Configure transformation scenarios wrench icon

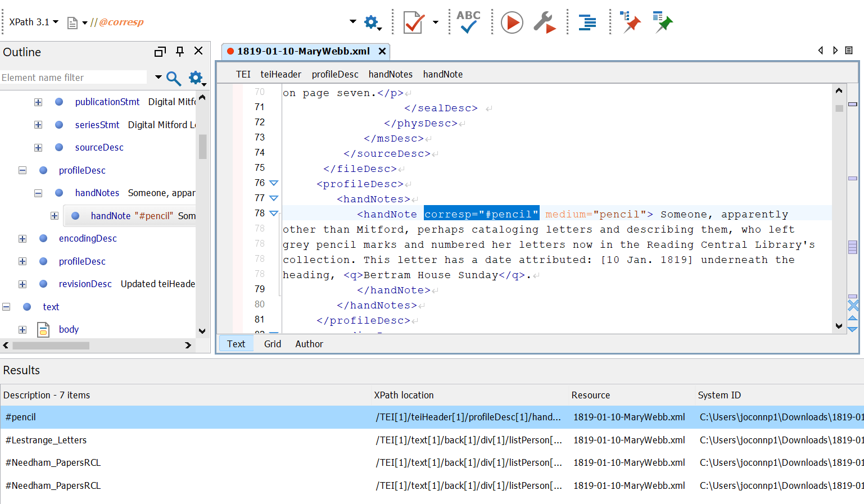544,22
